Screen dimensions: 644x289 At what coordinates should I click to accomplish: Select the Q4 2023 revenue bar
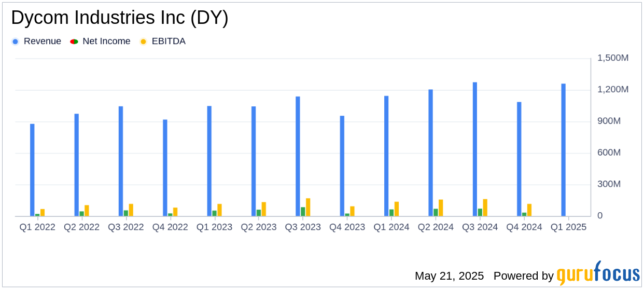342,166
